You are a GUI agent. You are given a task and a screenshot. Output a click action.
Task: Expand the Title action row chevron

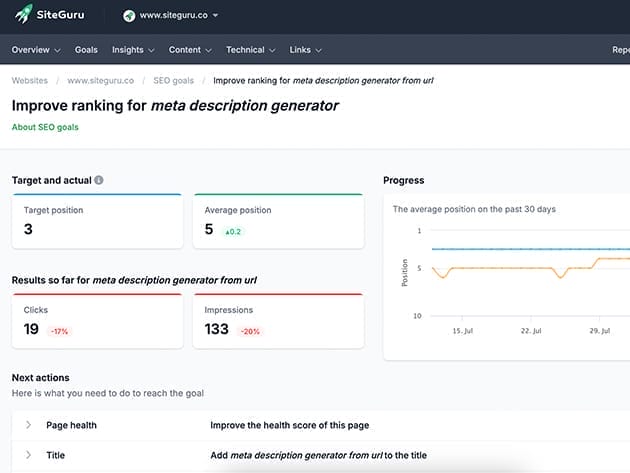[29, 455]
